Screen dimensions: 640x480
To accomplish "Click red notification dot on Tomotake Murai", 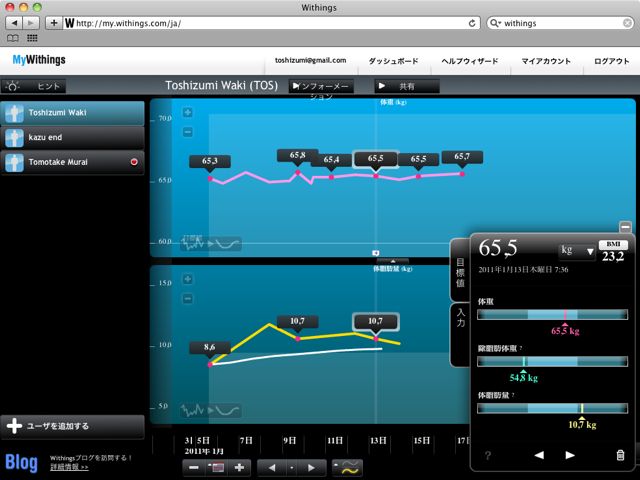I will pyautogui.click(x=134, y=162).
